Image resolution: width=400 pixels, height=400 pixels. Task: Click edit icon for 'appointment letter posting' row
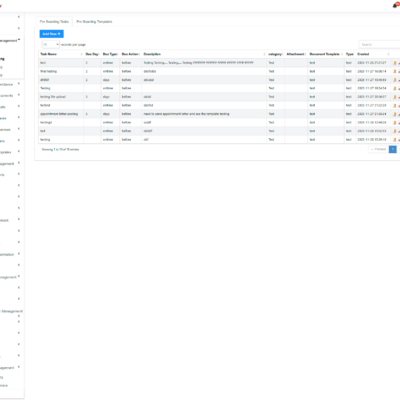coord(395,114)
